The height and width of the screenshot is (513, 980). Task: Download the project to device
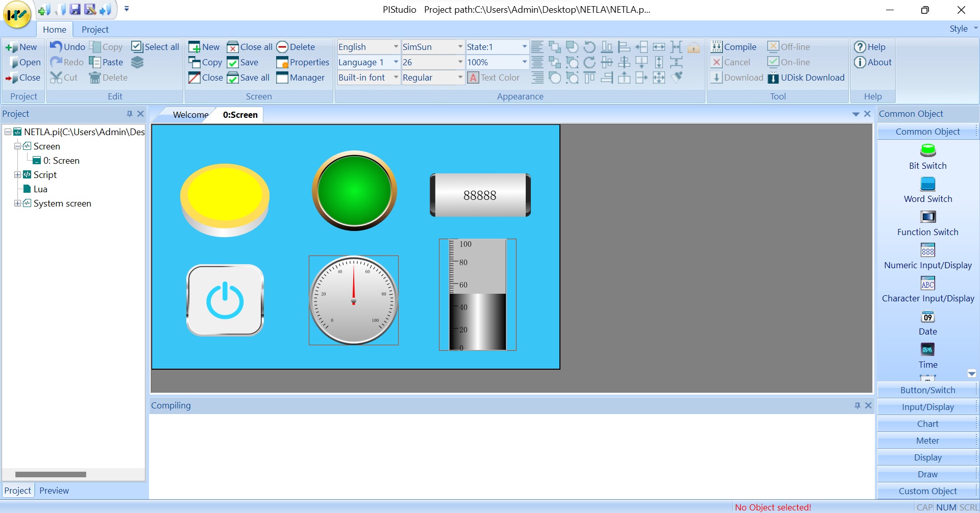pyautogui.click(x=738, y=78)
